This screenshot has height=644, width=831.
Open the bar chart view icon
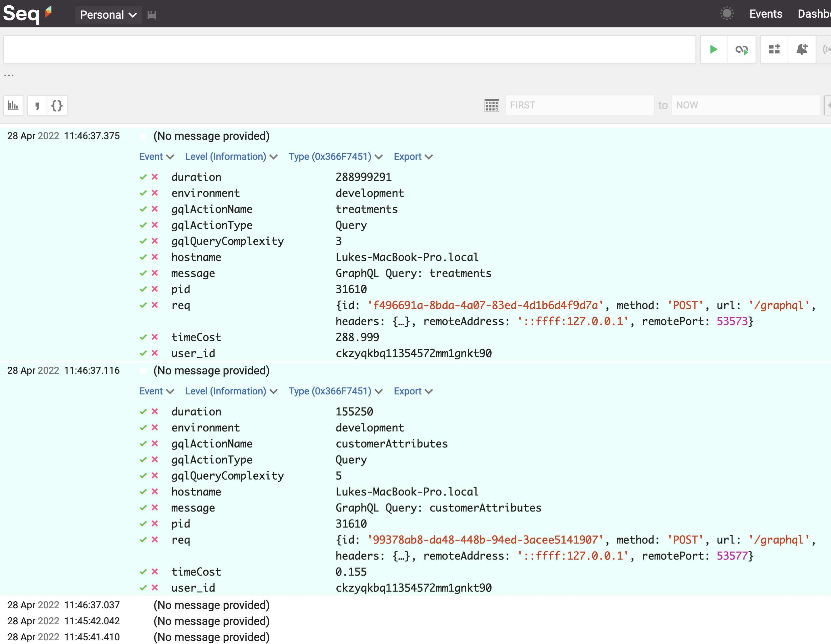coord(13,105)
